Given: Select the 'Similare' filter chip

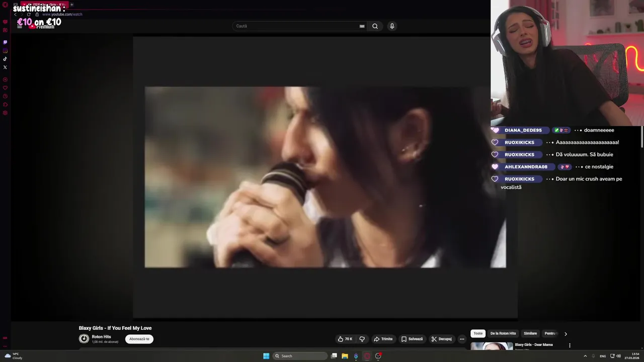Looking at the screenshot, I should (530, 333).
